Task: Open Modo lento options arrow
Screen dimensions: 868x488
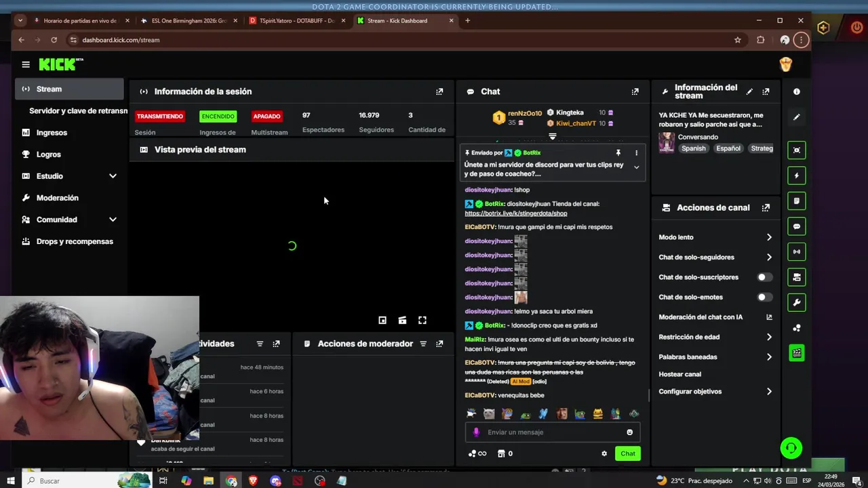Action: (769, 237)
